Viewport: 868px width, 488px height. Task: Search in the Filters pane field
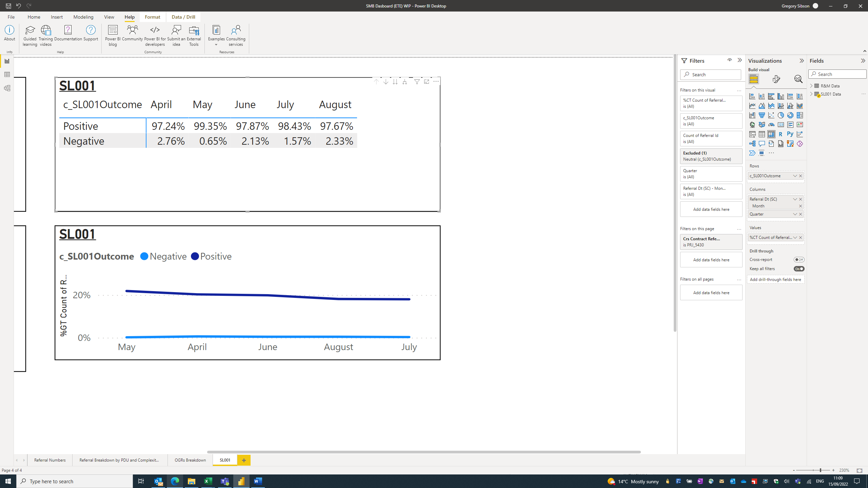711,75
